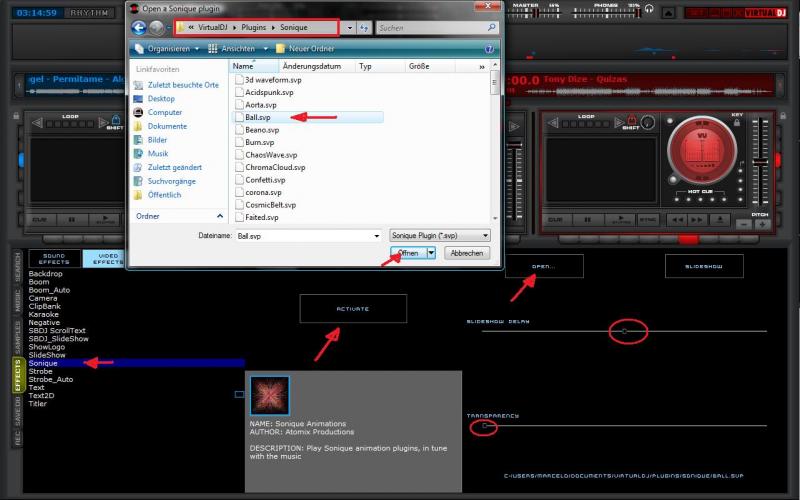Image resolution: width=800 pixels, height=500 pixels.
Task: Open the Effects side tab
Action: click(x=18, y=376)
